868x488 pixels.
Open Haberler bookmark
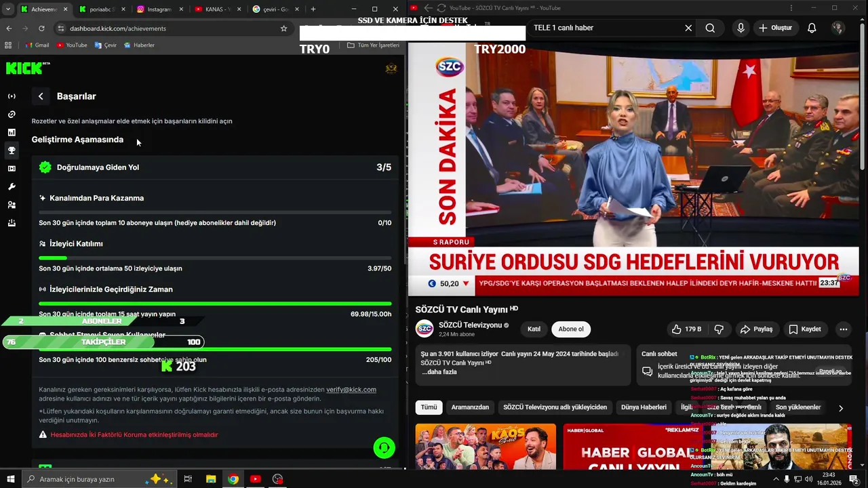point(139,45)
